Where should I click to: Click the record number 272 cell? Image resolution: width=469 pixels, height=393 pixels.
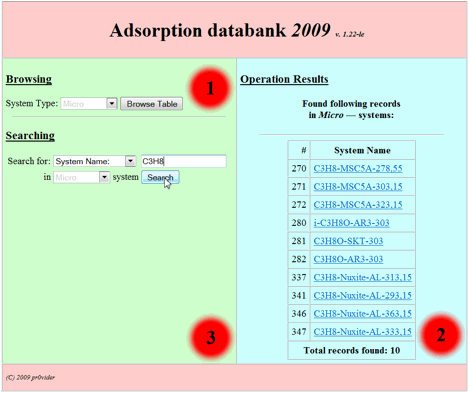tap(299, 204)
